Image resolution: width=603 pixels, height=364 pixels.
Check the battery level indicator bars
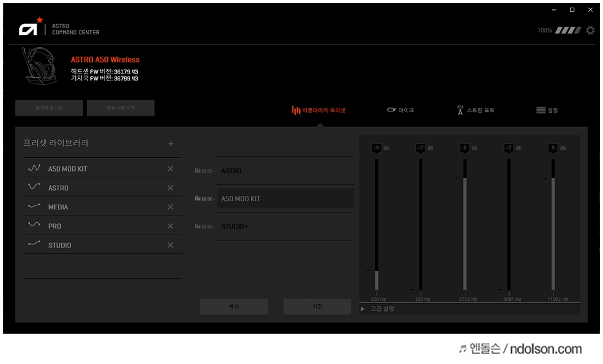[x=568, y=30]
